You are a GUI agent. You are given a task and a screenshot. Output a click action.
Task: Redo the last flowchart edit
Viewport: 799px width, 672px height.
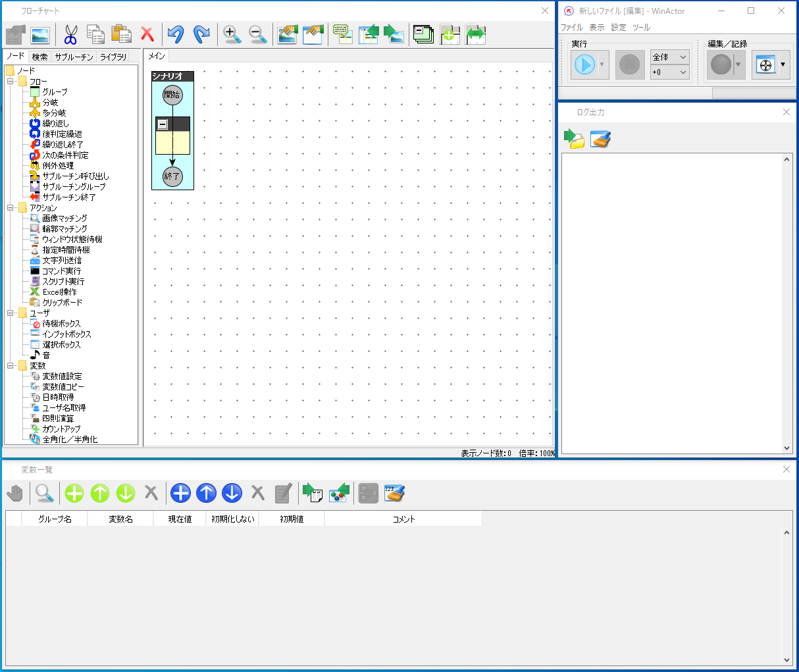(201, 34)
